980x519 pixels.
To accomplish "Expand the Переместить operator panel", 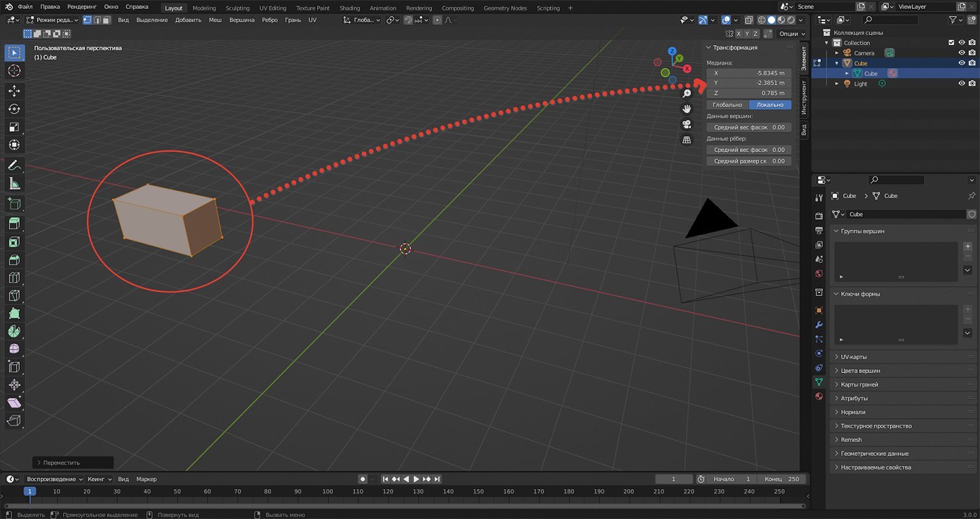I will [73, 462].
